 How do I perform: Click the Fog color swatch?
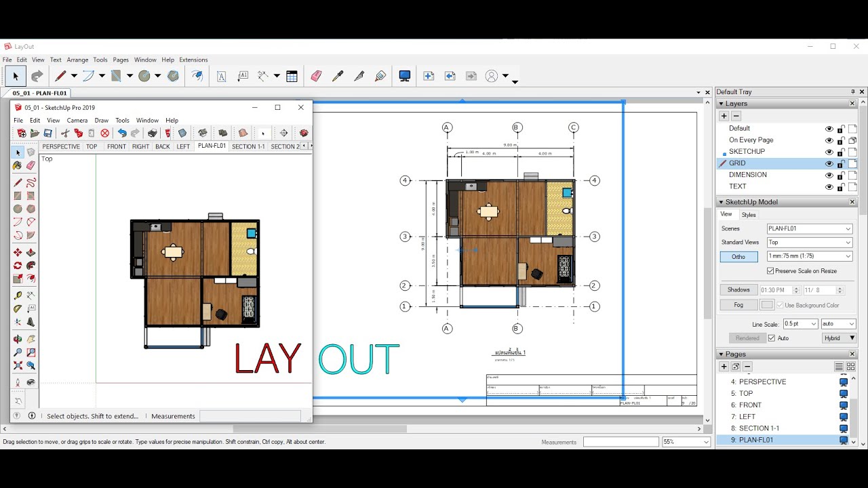pos(767,305)
